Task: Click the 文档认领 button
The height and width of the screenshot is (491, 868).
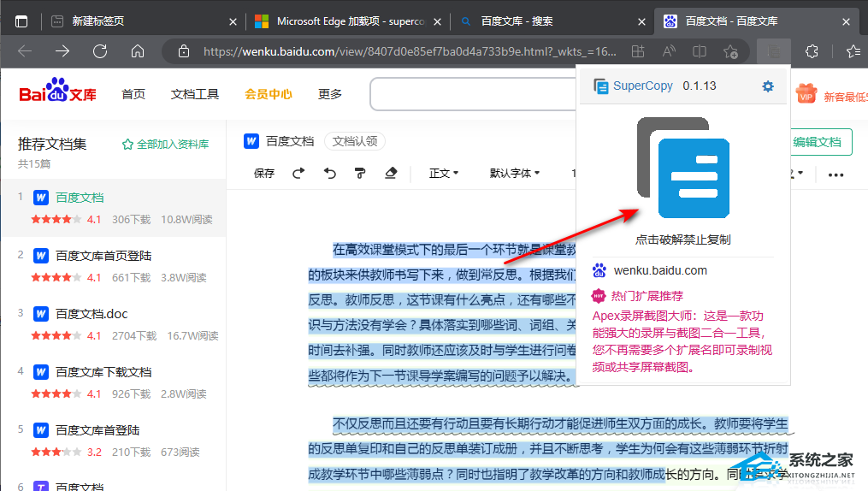Action: 355,141
